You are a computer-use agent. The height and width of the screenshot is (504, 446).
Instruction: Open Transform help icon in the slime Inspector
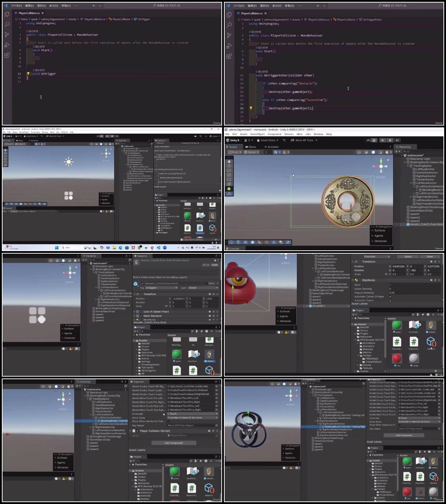tap(431, 262)
